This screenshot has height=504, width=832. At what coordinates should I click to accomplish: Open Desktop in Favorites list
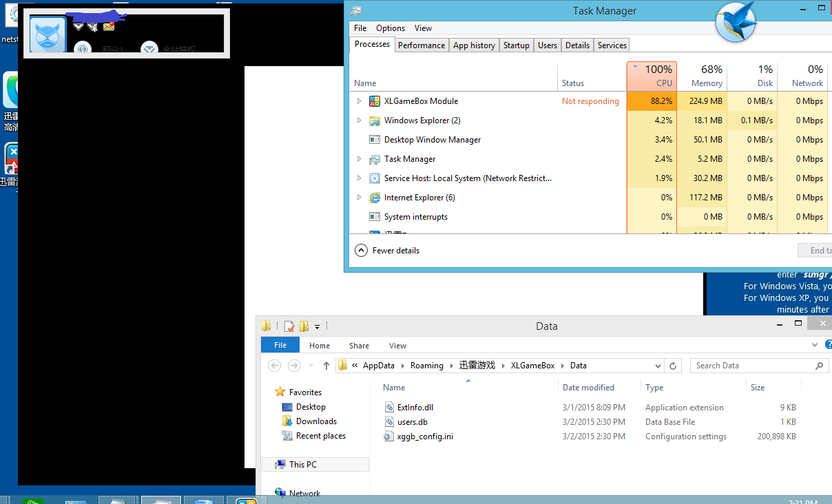[x=311, y=407]
